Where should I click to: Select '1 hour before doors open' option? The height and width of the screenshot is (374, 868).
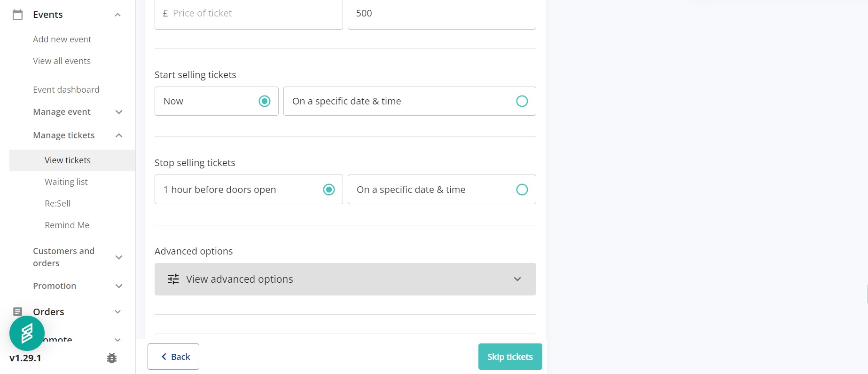tap(328, 190)
